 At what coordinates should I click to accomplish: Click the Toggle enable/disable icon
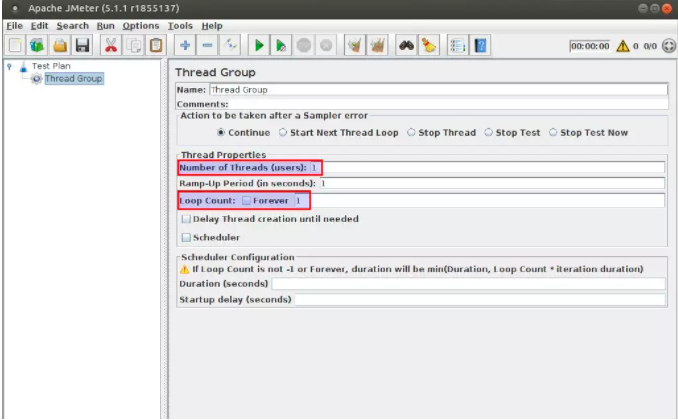coord(230,45)
